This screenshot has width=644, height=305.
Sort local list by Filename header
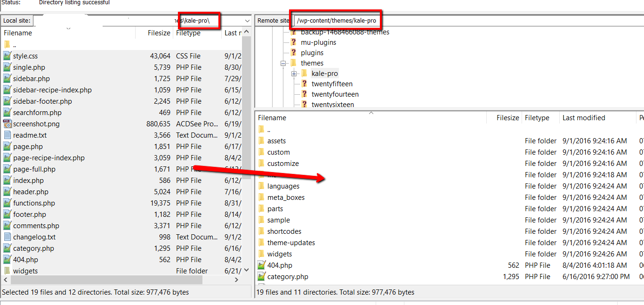18,33
